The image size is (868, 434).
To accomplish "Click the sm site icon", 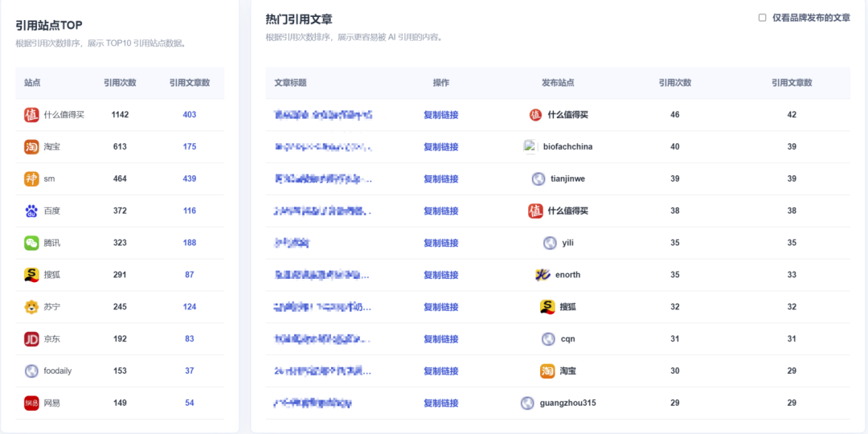I will pyautogui.click(x=31, y=178).
